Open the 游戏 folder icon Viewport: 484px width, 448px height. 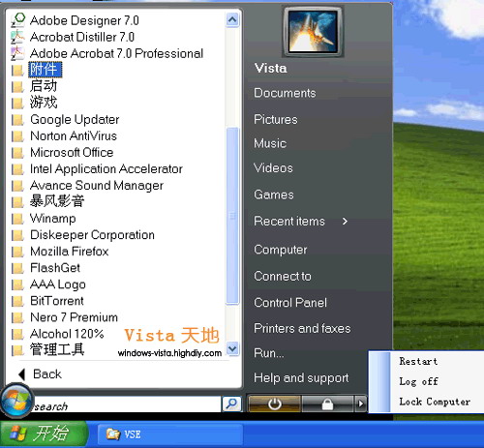(17, 103)
